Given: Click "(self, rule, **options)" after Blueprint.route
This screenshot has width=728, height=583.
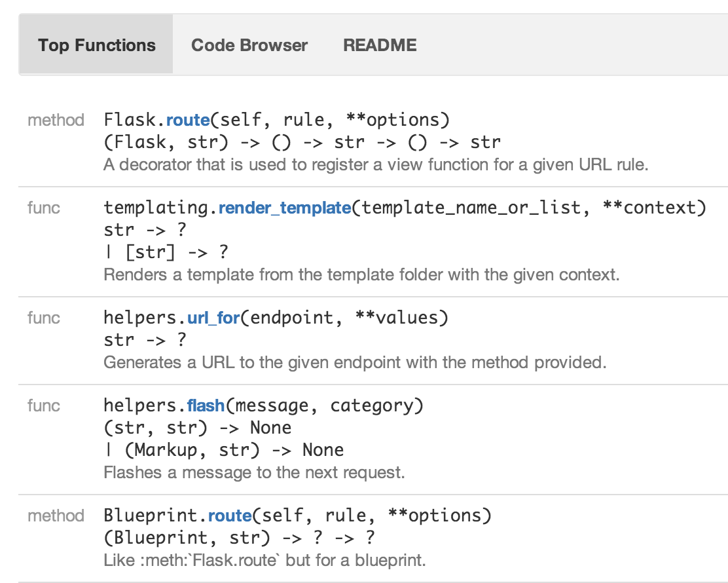Looking at the screenshot, I should [x=372, y=516].
